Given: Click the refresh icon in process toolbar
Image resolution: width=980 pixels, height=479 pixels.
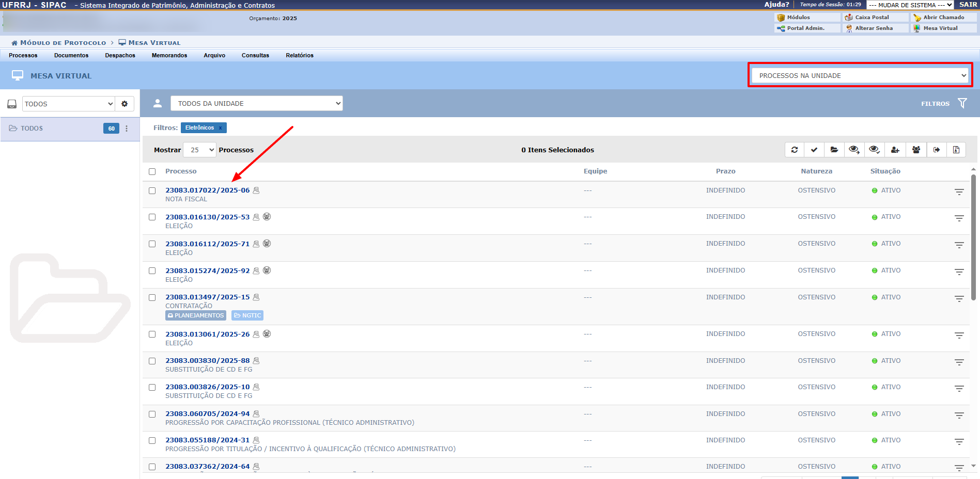Looking at the screenshot, I should coord(795,150).
